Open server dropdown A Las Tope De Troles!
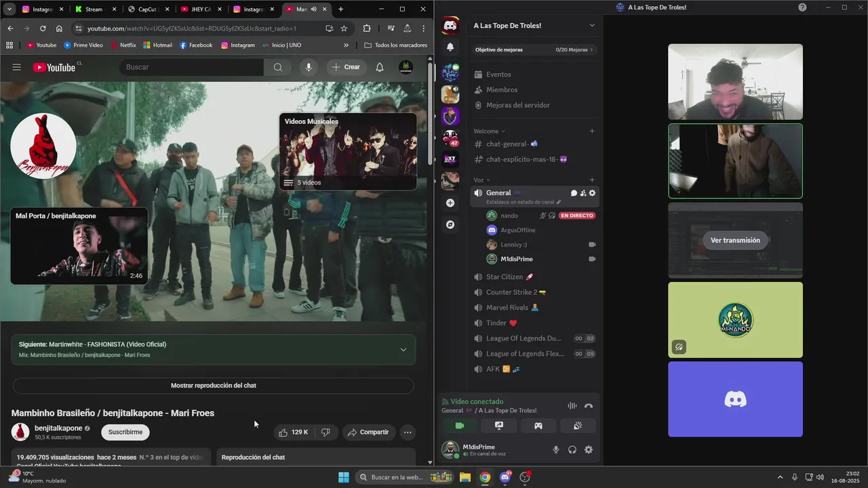Screen dimensions: 868x488 tap(534, 25)
